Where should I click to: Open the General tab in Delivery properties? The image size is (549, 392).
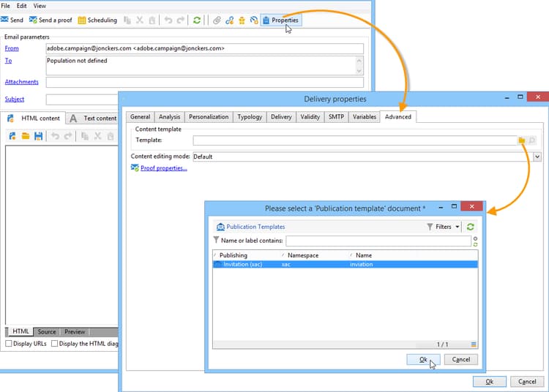tap(140, 117)
